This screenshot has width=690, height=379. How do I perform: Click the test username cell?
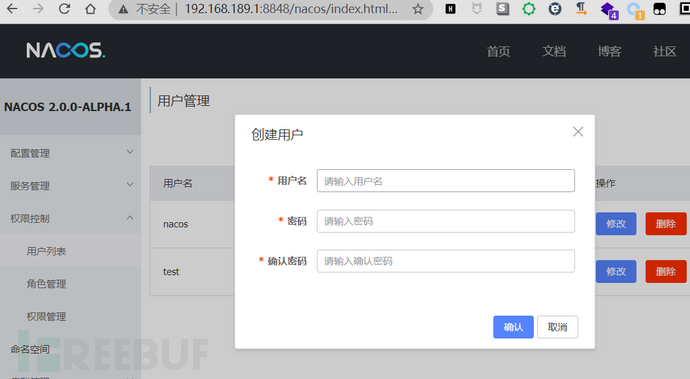pyautogui.click(x=171, y=272)
